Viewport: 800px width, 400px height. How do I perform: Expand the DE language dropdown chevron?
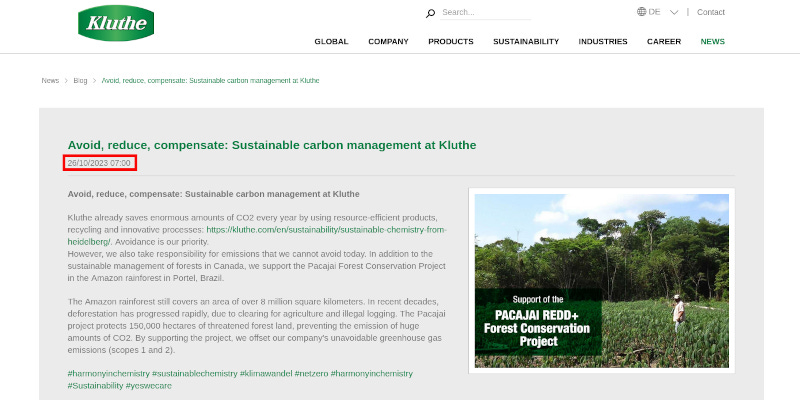(x=674, y=12)
